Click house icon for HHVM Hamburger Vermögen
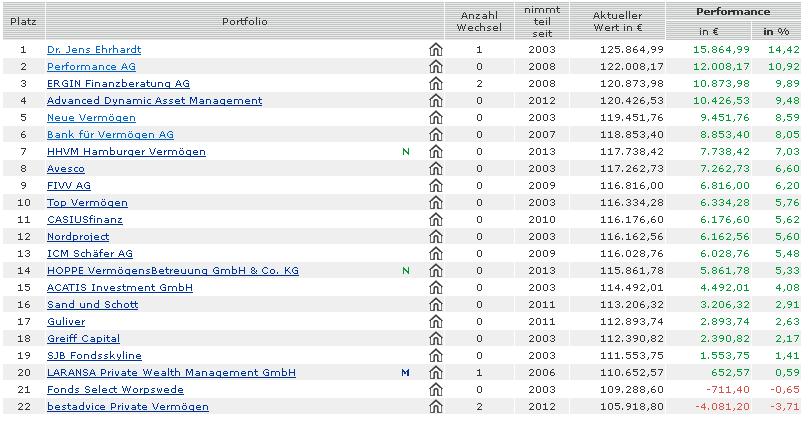Viewport: 810px width, 427px height. 435,152
